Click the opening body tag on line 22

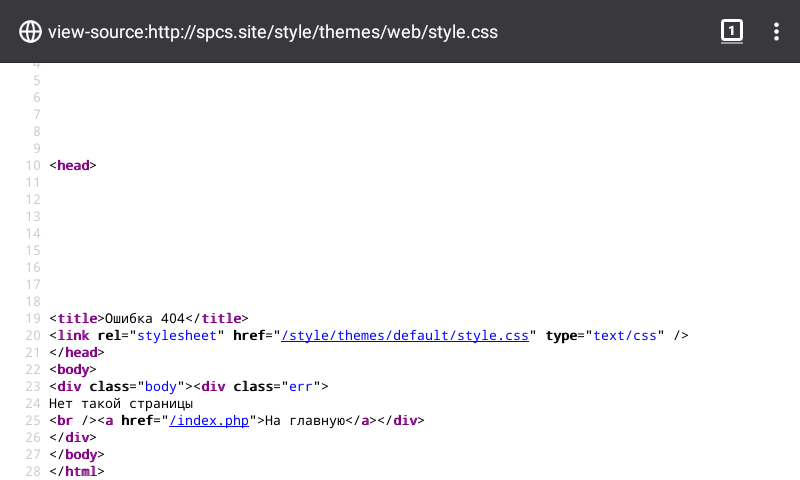[x=73, y=369]
